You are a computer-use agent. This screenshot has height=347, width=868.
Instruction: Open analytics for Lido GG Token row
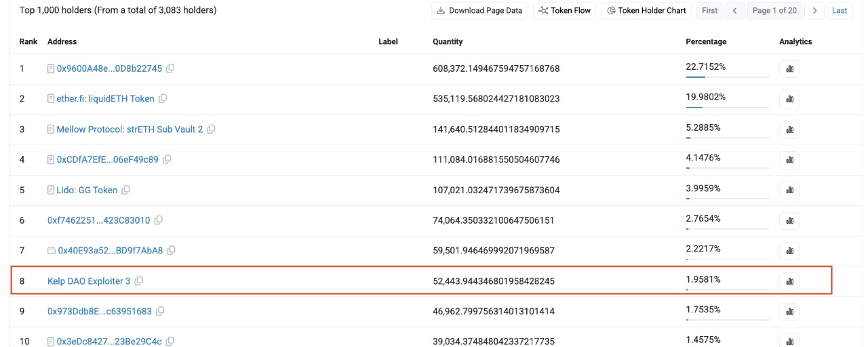click(789, 190)
